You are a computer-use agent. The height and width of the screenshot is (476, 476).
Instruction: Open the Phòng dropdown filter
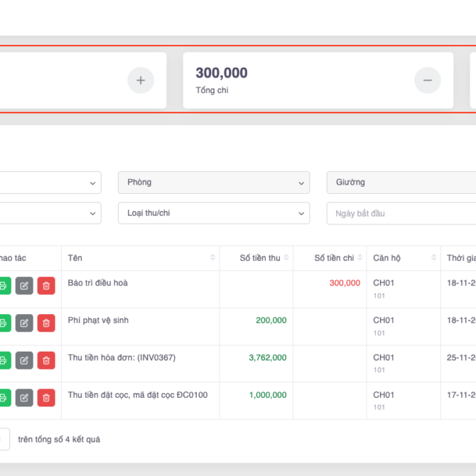pyautogui.click(x=213, y=183)
